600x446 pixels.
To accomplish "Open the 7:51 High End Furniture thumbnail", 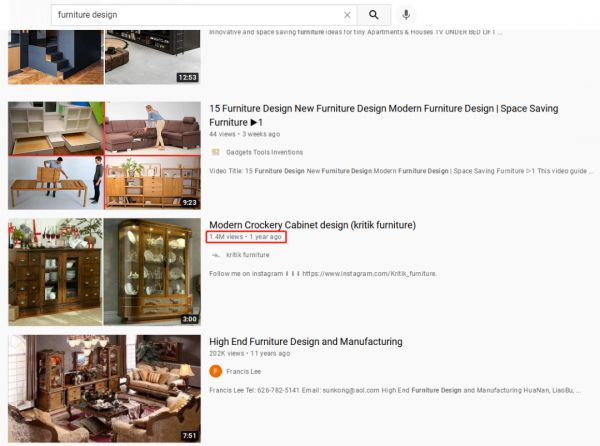I will coord(104,388).
